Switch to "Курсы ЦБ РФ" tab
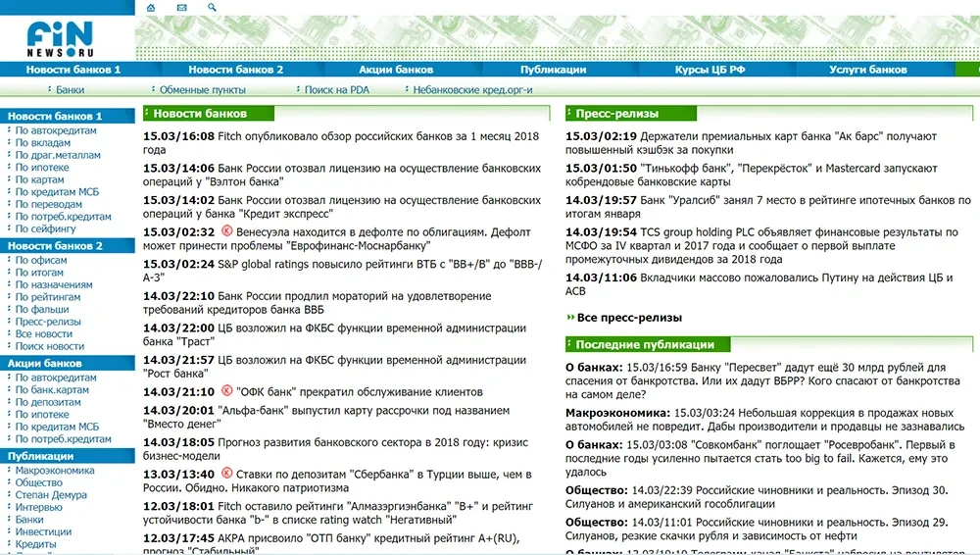This screenshot has width=980, height=555. coord(710,70)
